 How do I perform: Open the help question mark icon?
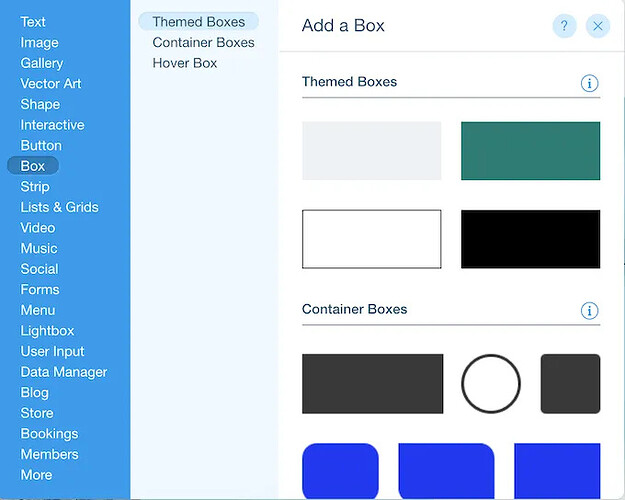(564, 26)
